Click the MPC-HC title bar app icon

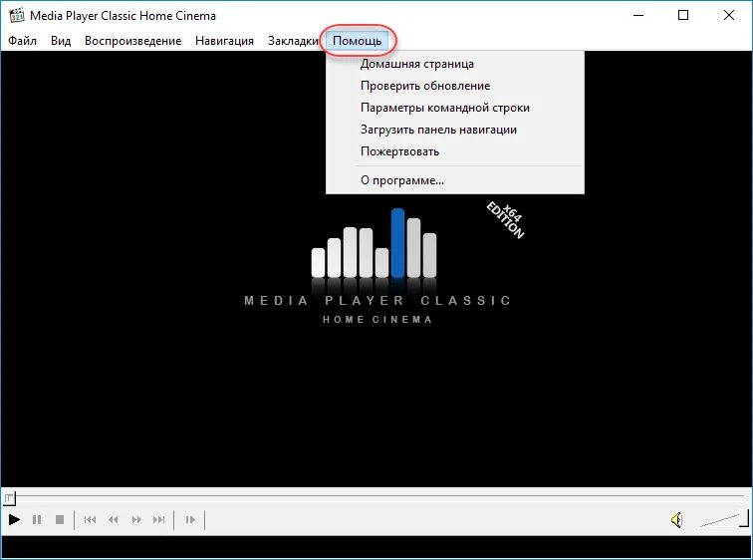pyautogui.click(x=17, y=15)
